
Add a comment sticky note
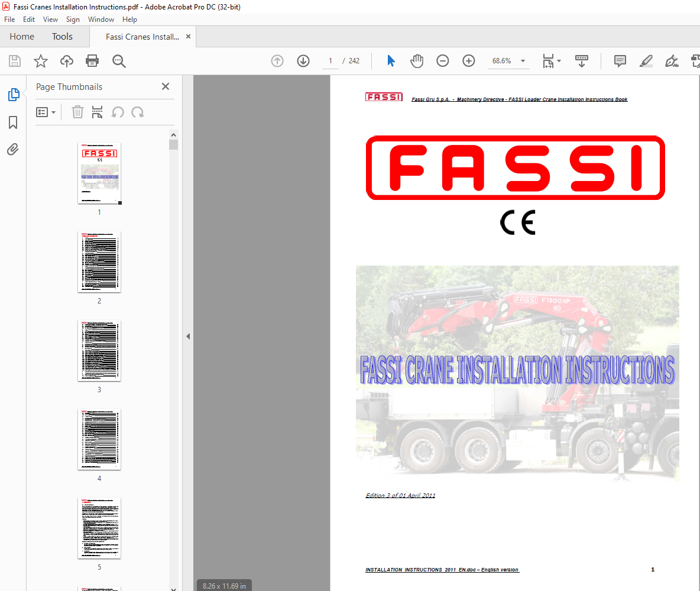[620, 61]
